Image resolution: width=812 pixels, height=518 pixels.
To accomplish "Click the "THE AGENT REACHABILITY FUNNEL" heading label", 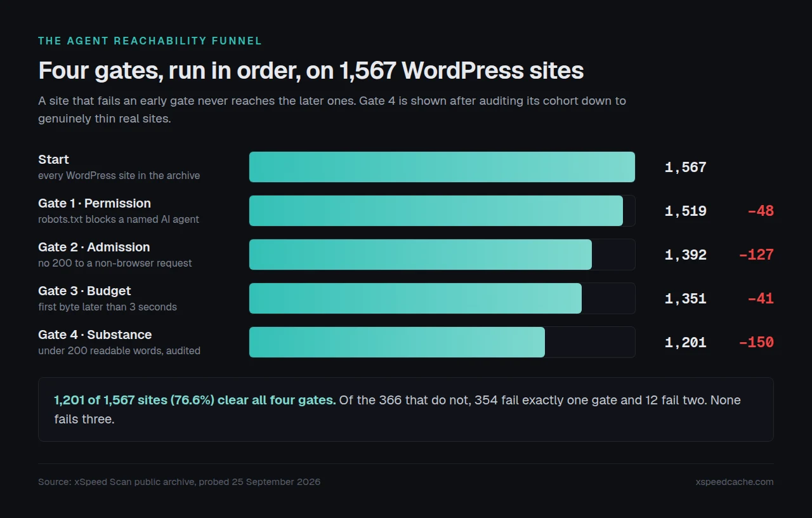I will 150,41.
